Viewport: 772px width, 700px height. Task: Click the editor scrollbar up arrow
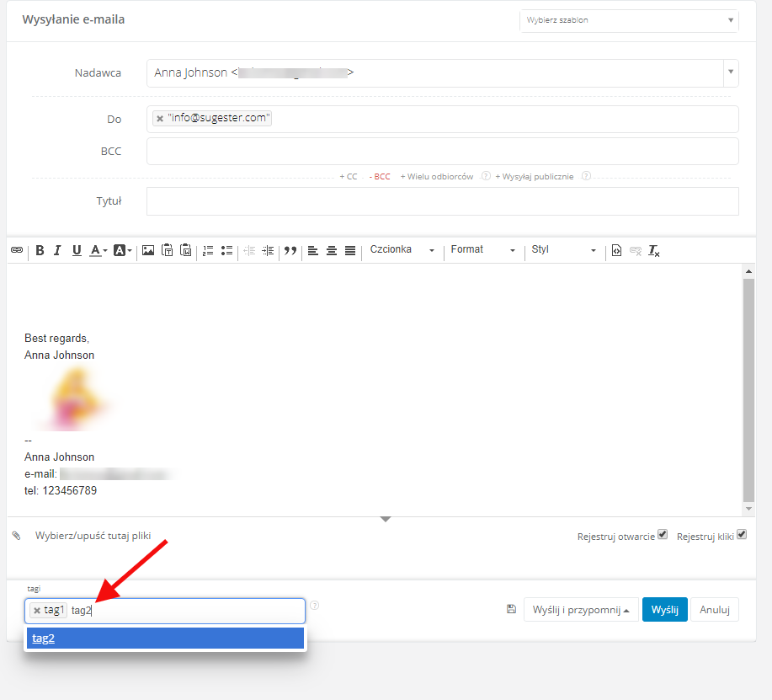tap(749, 271)
